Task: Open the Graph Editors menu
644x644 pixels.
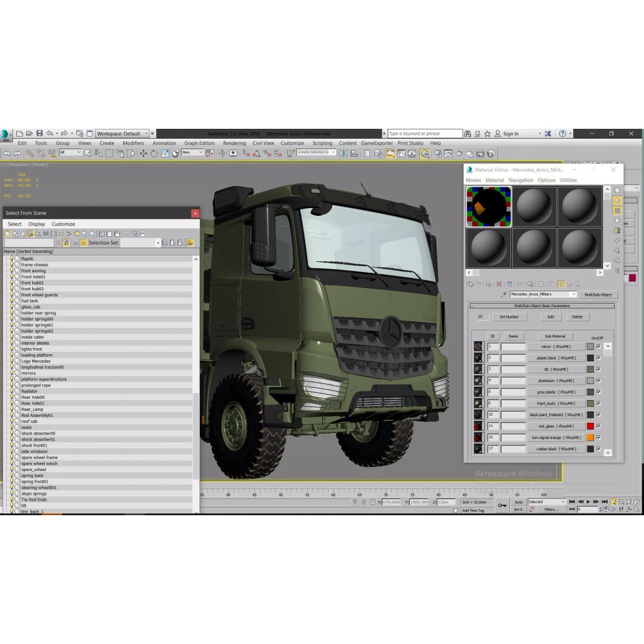Action: (x=199, y=143)
